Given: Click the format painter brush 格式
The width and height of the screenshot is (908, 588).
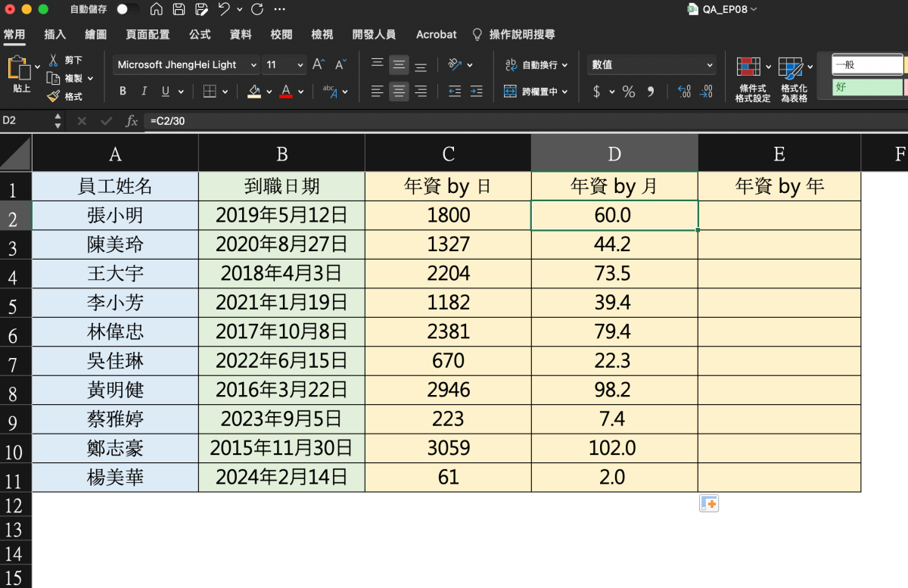Looking at the screenshot, I should click(54, 96).
